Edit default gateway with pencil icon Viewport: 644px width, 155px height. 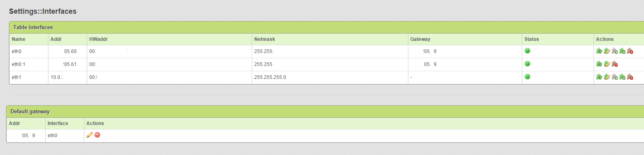90,135
